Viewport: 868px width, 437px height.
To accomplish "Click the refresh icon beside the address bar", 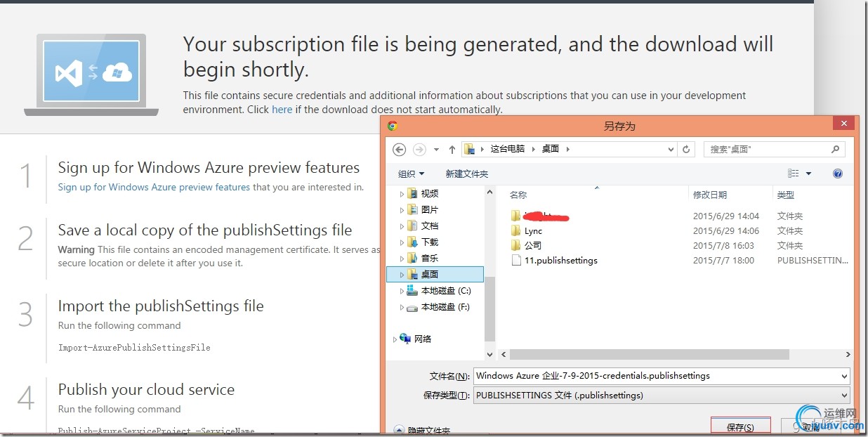I will coord(687,149).
